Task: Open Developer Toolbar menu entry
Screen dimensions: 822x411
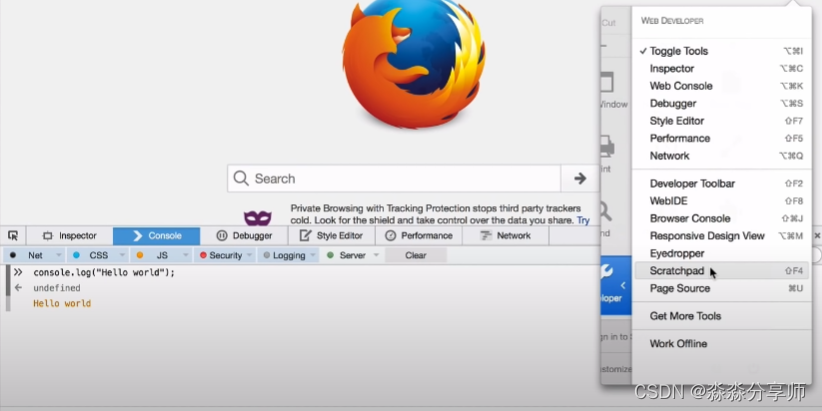Action: 721,183
